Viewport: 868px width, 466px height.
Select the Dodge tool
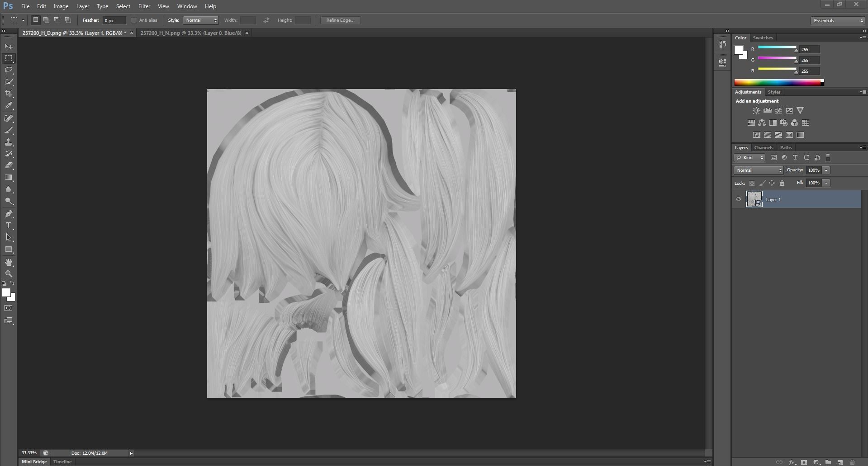9,201
